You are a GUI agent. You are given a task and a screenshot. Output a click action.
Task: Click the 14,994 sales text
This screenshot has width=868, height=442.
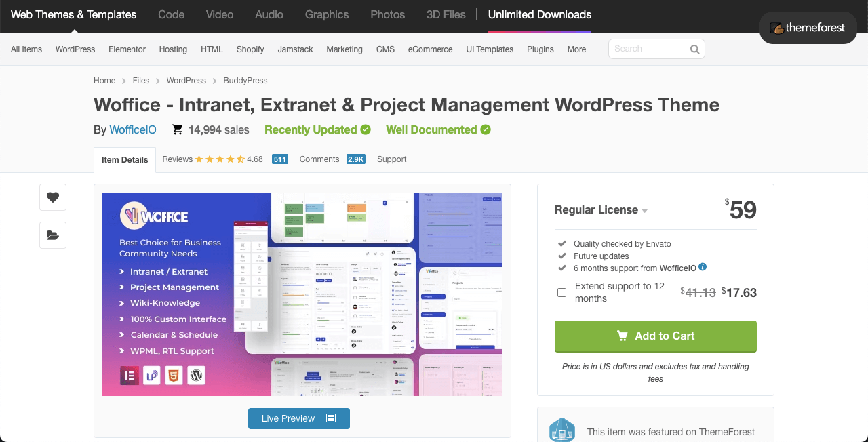coord(219,129)
